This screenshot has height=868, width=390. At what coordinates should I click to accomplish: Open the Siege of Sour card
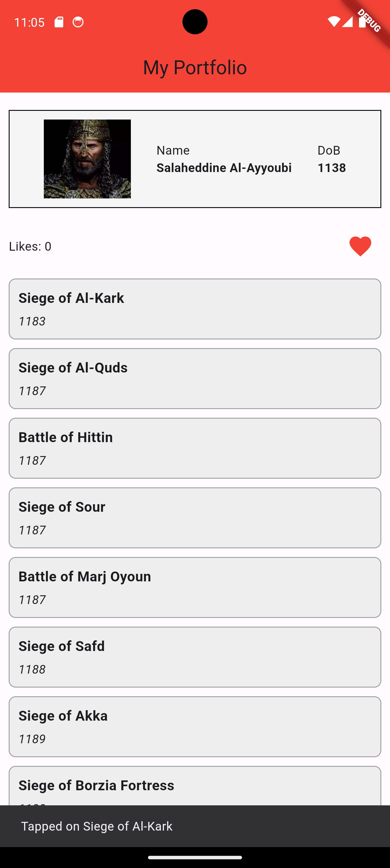pos(195,518)
